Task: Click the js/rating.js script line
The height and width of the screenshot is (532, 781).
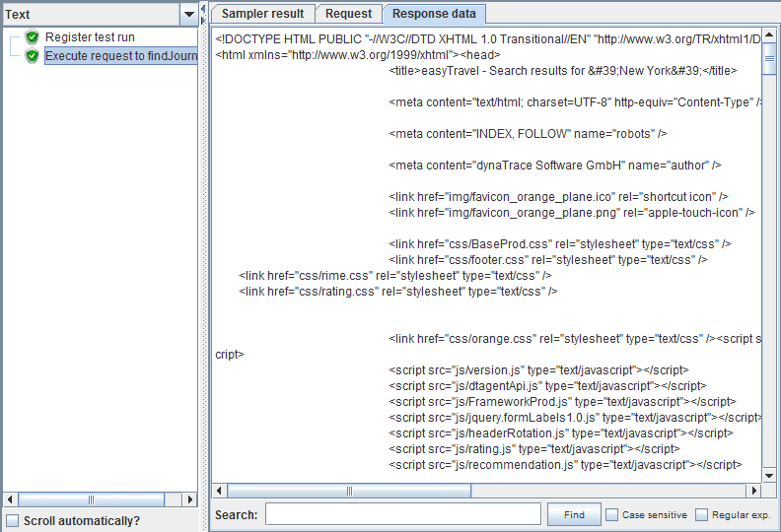Action: (534, 449)
